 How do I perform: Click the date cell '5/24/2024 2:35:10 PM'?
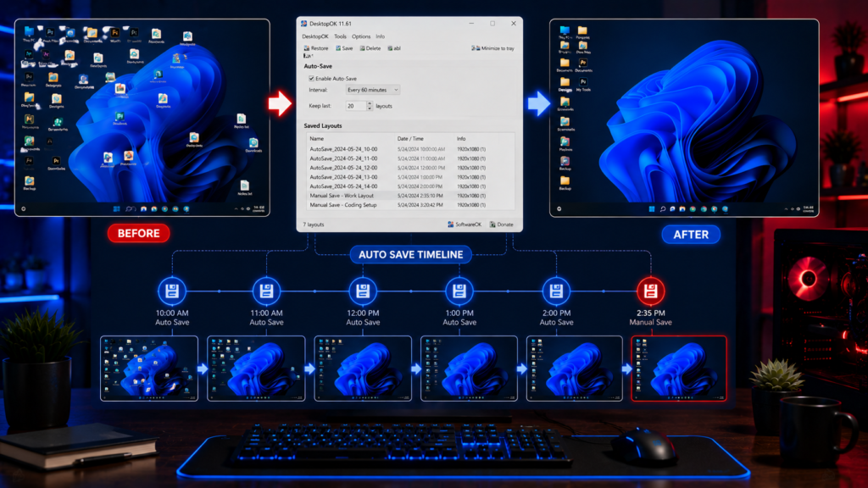click(x=420, y=196)
